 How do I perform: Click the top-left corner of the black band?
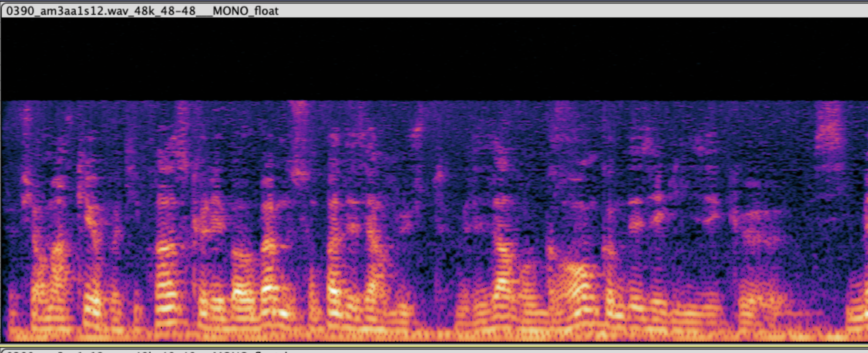3,20
